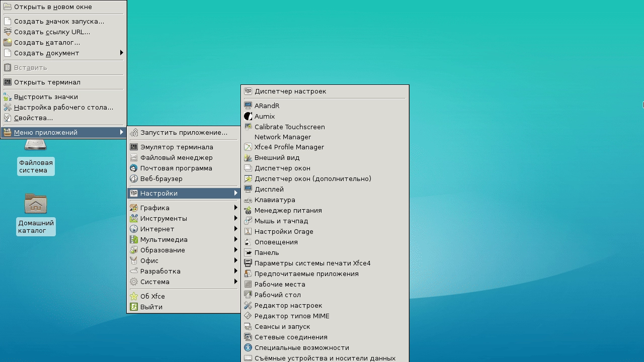Image resolution: width=644 pixels, height=362 pixels.
Task: Expand the Создать документ submenu
Action: (x=121, y=53)
